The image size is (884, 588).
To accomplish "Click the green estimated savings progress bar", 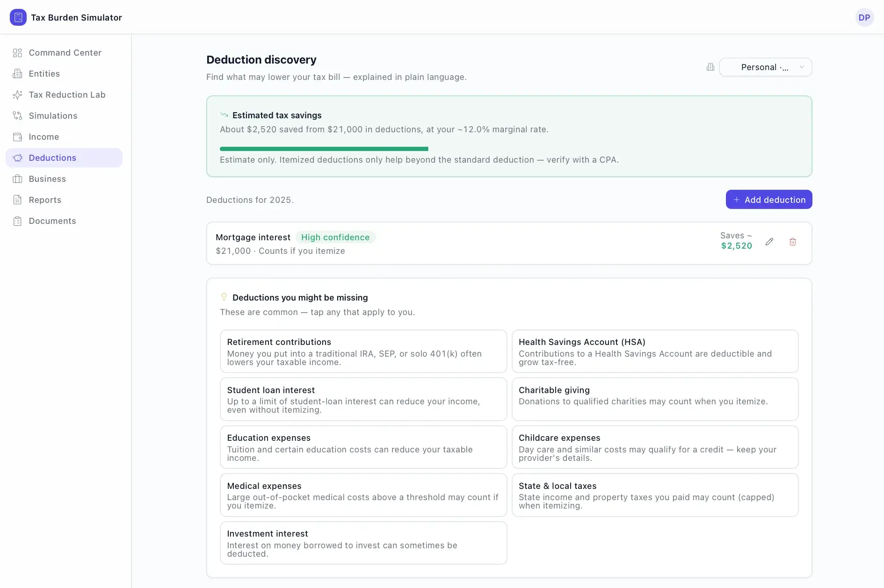I will pyautogui.click(x=324, y=149).
